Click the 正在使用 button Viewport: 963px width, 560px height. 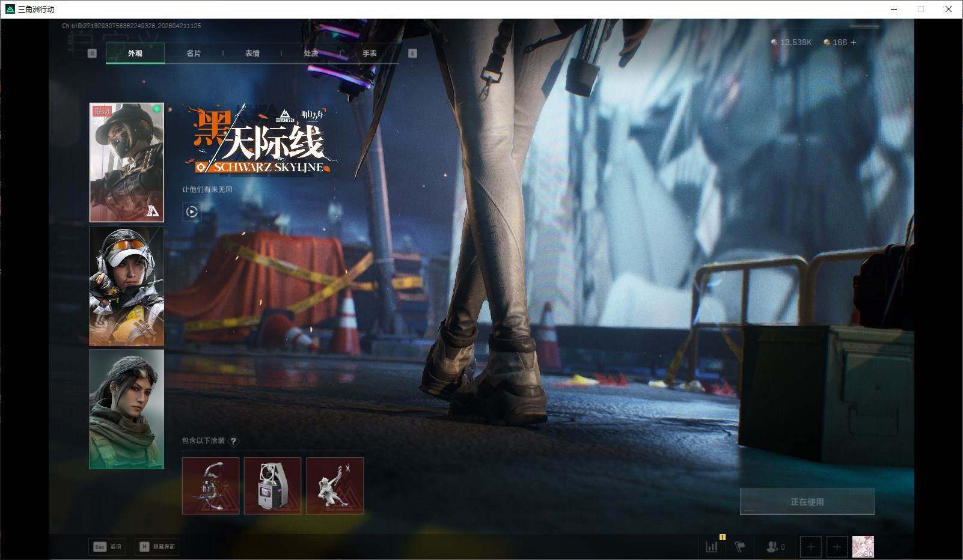[807, 502]
